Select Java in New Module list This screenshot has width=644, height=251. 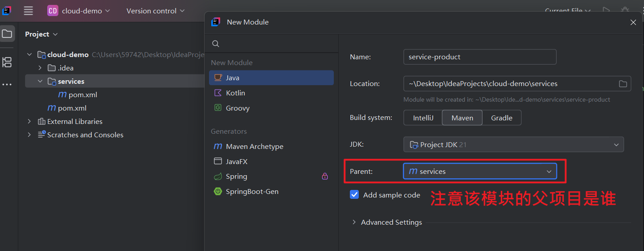(x=271, y=78)
